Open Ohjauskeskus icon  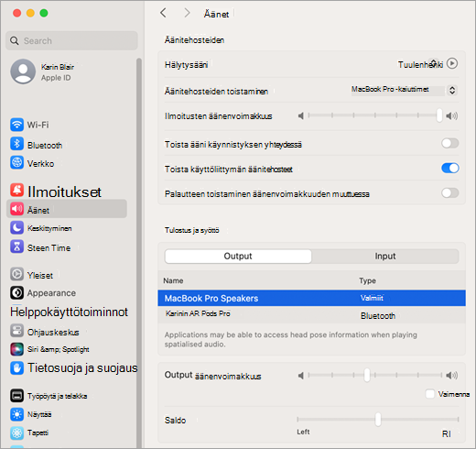16,331
